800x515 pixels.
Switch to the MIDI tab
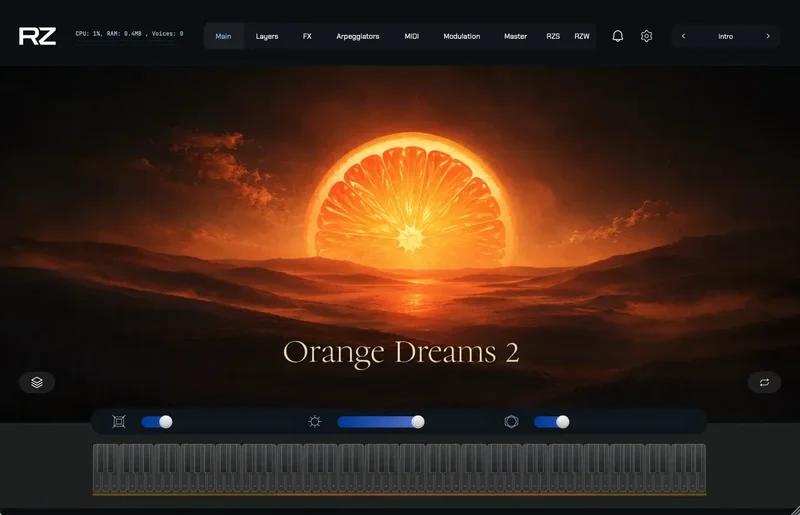pos(412,36)
